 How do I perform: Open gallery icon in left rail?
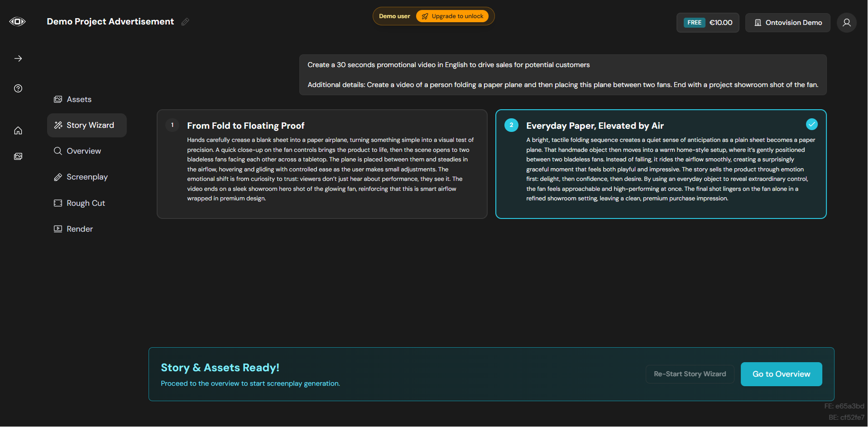coord(18,156)
